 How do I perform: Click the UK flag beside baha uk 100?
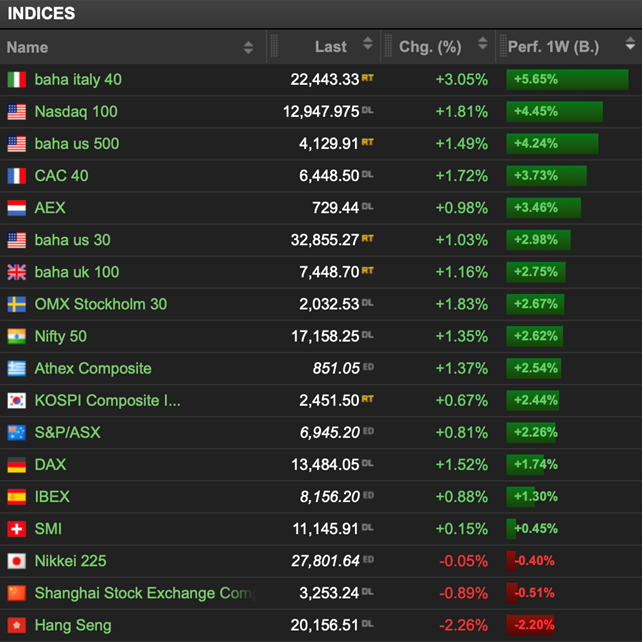[16, 272]
